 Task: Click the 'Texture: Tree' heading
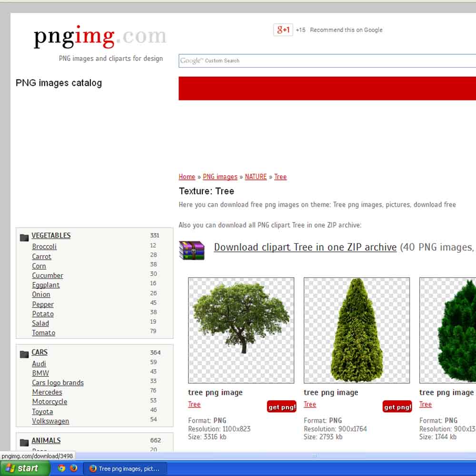point(207,191)
